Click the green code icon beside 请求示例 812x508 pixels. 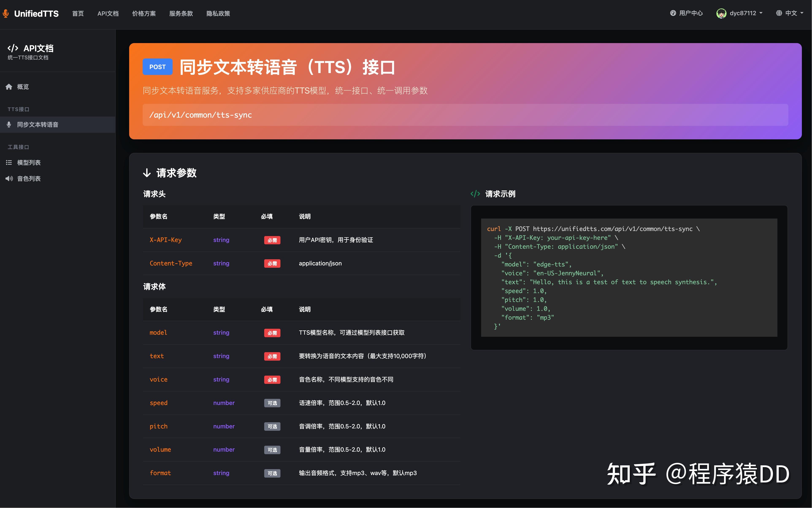pyautogui.click(x=475, y=194)
